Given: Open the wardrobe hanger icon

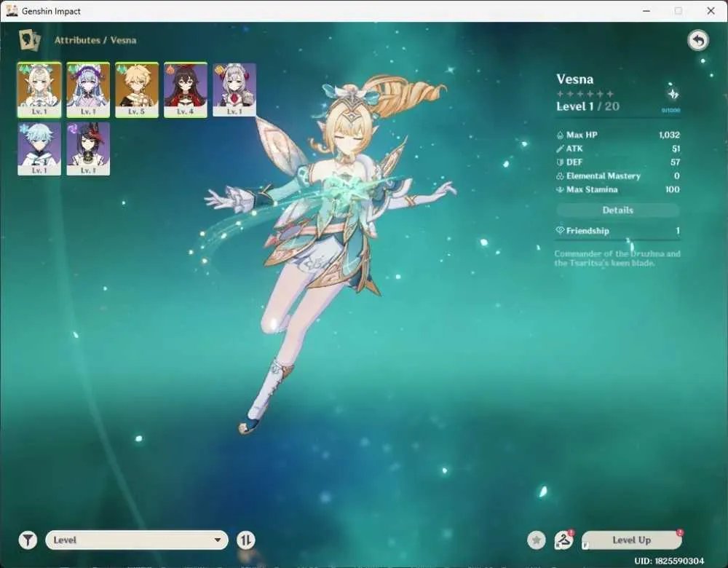Looking at the screenshot, I should click(x=563, y=540).
